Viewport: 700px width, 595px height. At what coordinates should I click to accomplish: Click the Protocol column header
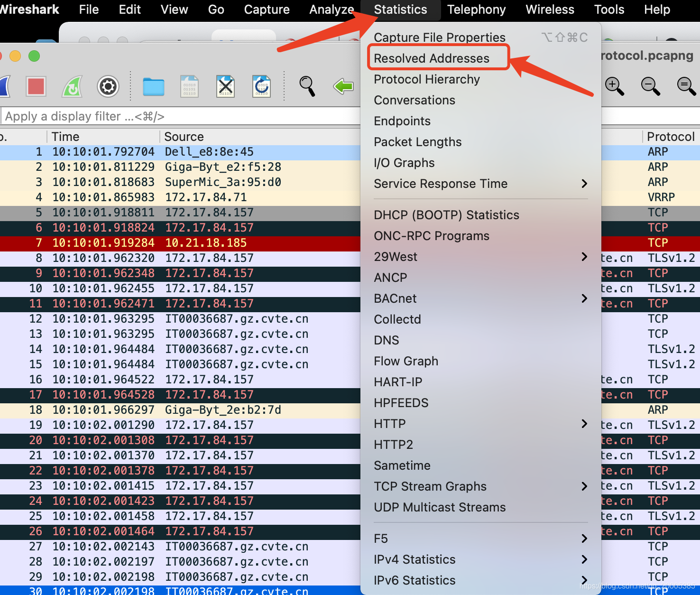(672, 137)
